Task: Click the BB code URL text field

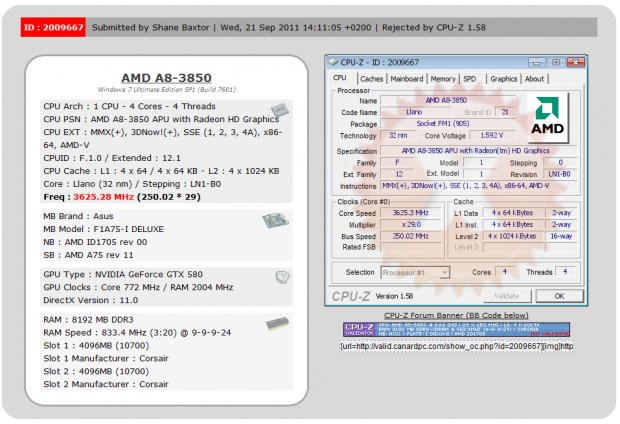Action: pyautogui.click(x=456, y=346)
